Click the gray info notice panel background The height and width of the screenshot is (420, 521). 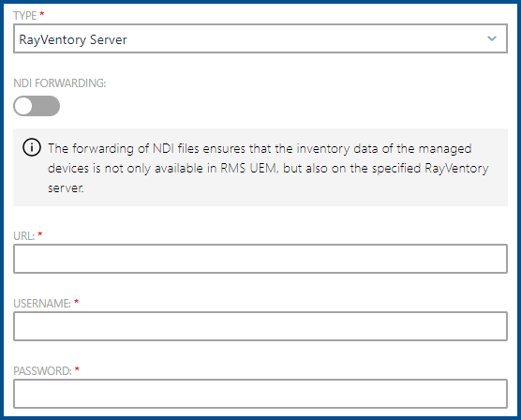(x=260, y=167)
